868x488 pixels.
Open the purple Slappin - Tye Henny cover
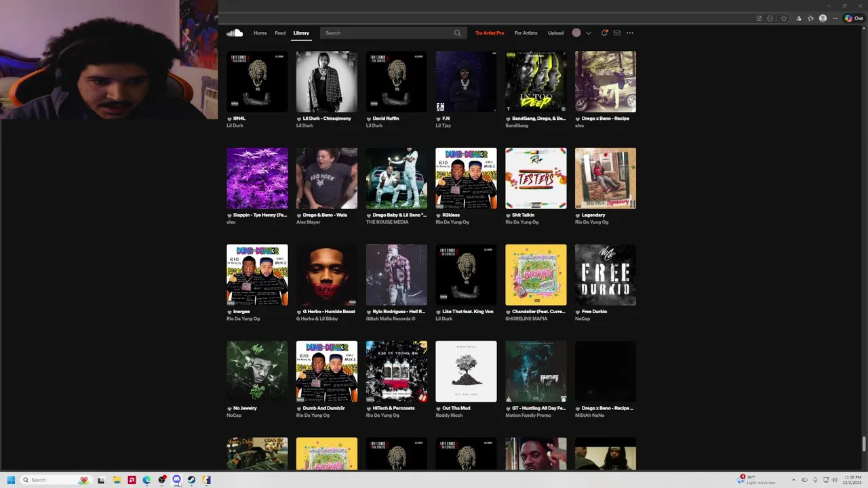257,178
